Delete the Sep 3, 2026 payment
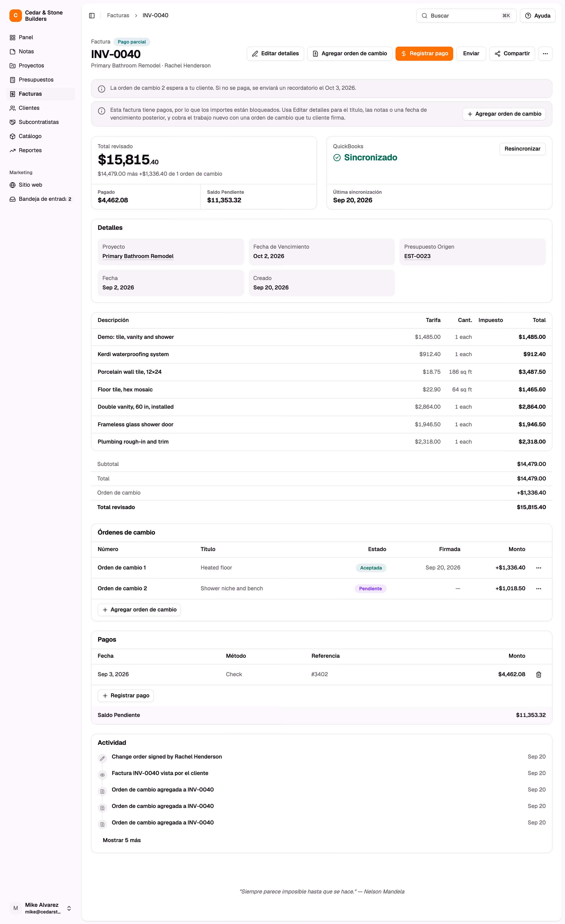The height and width of the screenshot is (924, 565). point(538,675)
